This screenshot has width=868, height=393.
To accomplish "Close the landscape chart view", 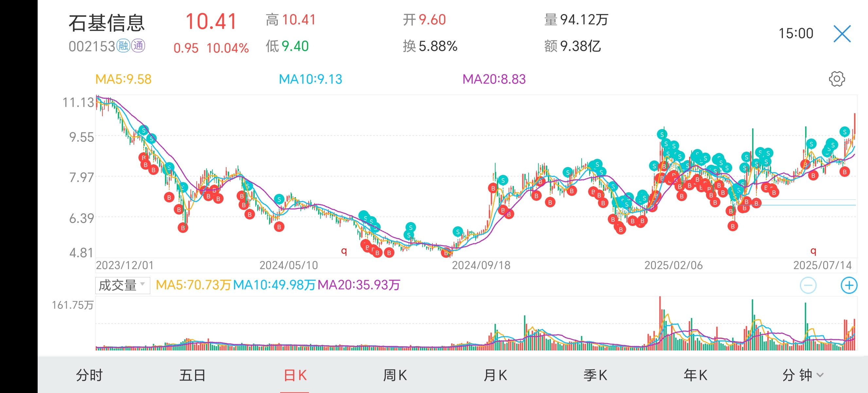I will [842, 34].
